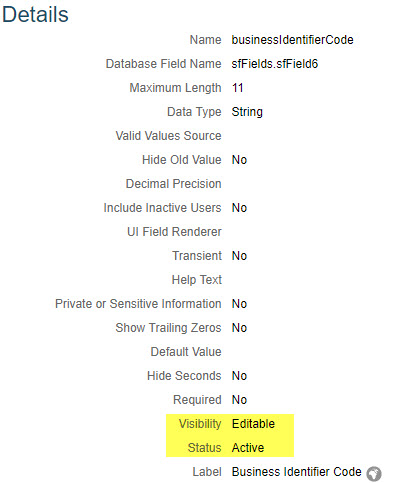The height and width of the screenshot is (483, 420).
Task: Click the UI Field Renderer label
Action: [174, 232]
